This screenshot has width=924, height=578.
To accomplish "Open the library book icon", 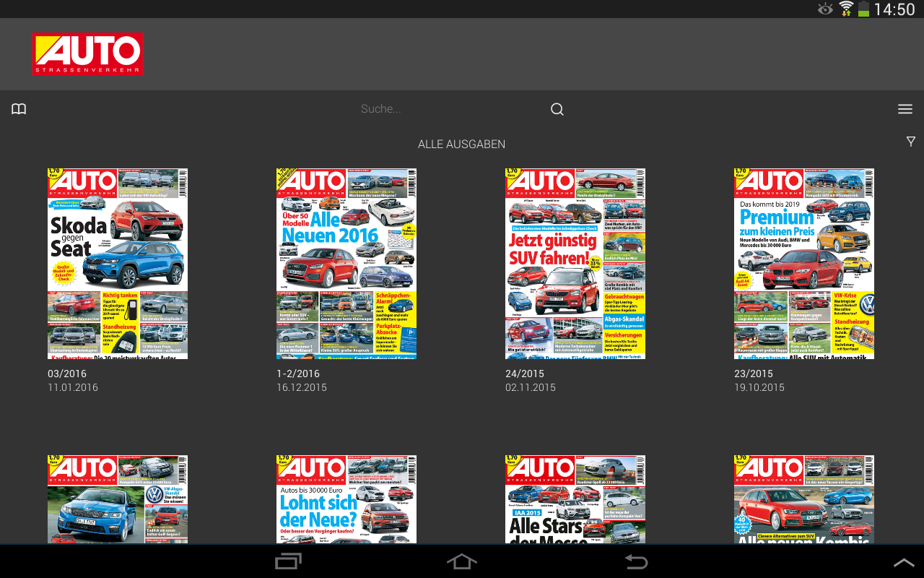I will pos(19,109).
